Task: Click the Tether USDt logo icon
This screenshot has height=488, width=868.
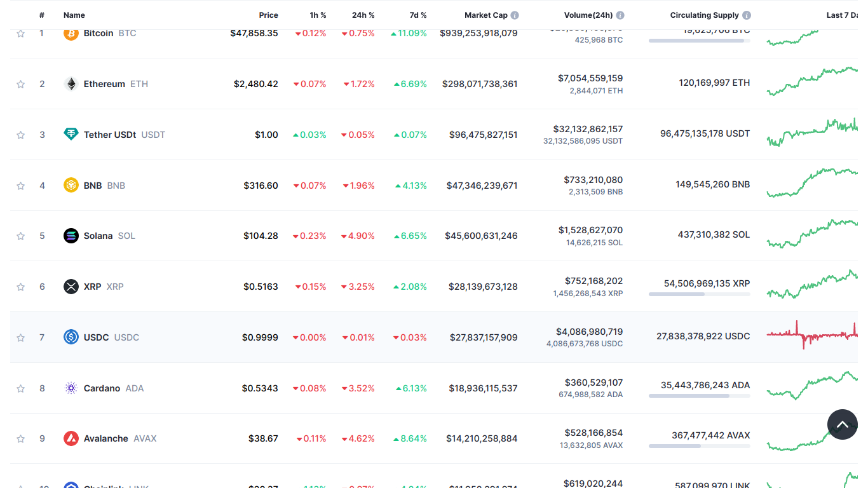Action: 71,134
